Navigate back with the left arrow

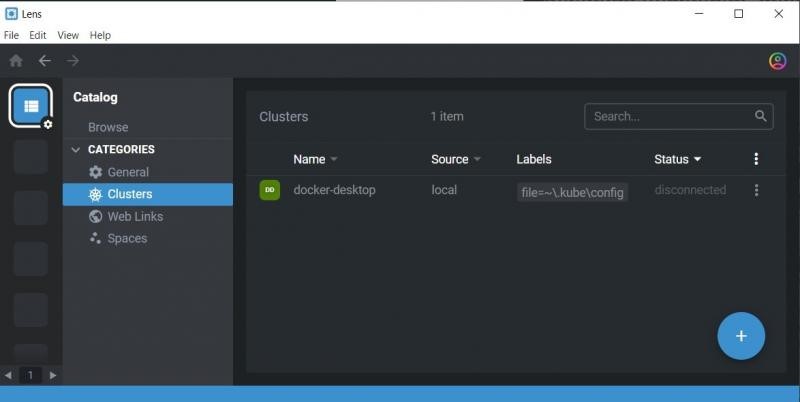pos(45,61)
